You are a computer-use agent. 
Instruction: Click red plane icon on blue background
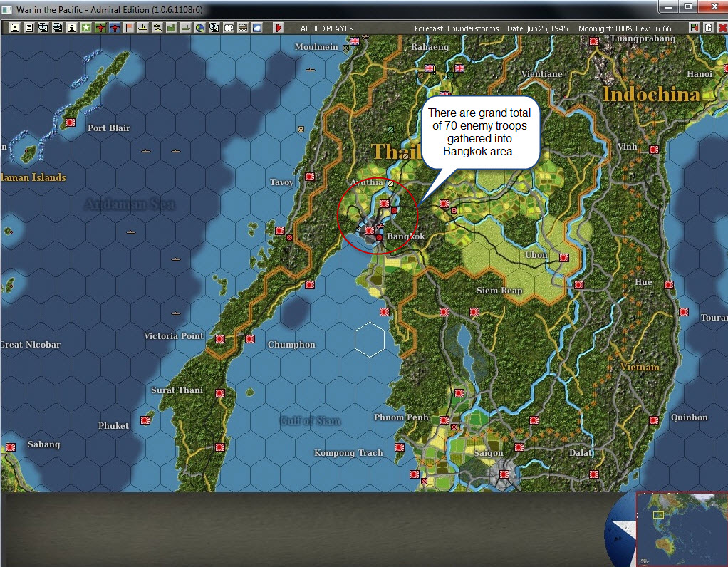(115, 28)
